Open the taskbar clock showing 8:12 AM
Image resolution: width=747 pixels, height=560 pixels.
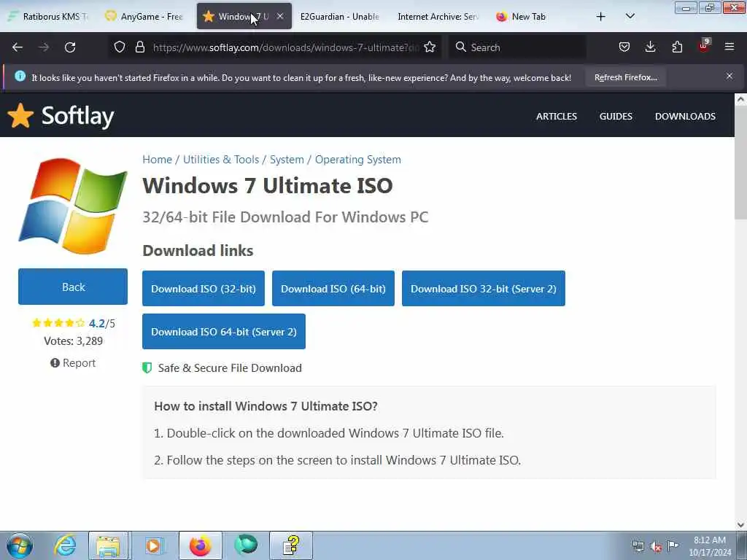pos(710,546)
